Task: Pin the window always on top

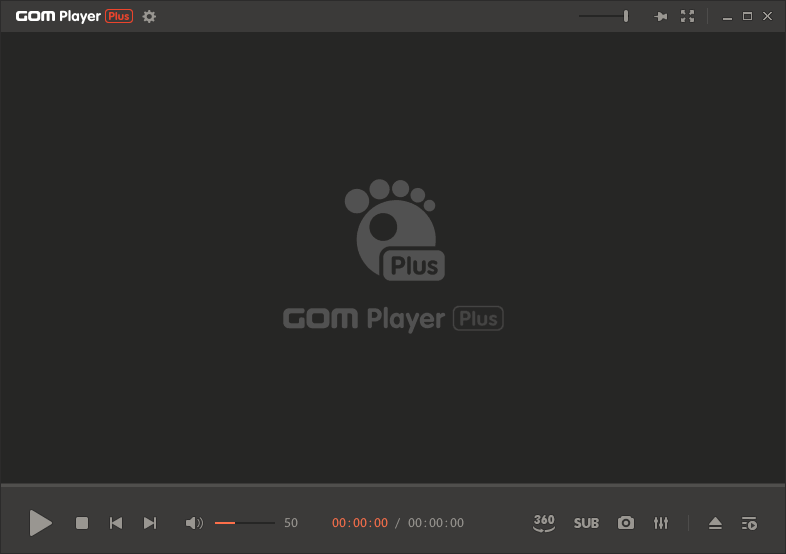Action: pos(661,17)
